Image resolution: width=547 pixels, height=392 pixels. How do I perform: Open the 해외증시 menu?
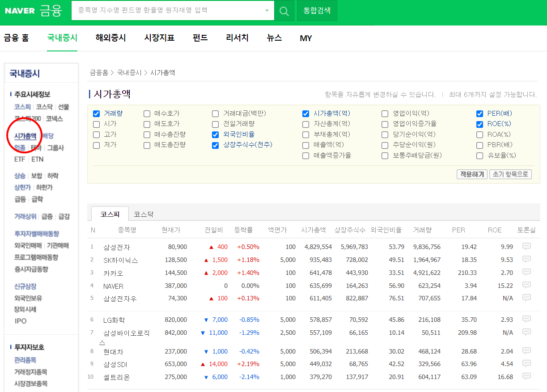pos(110,38)
